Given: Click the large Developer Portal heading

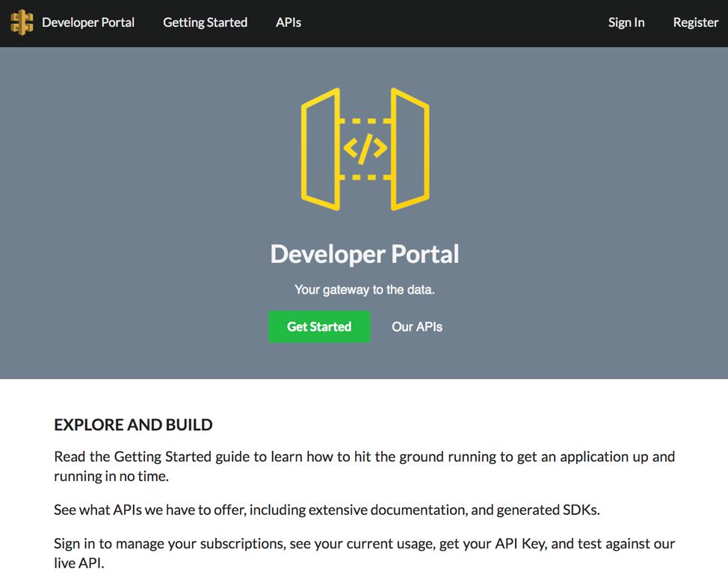Looking at the screenshot, I should (365, 254).
